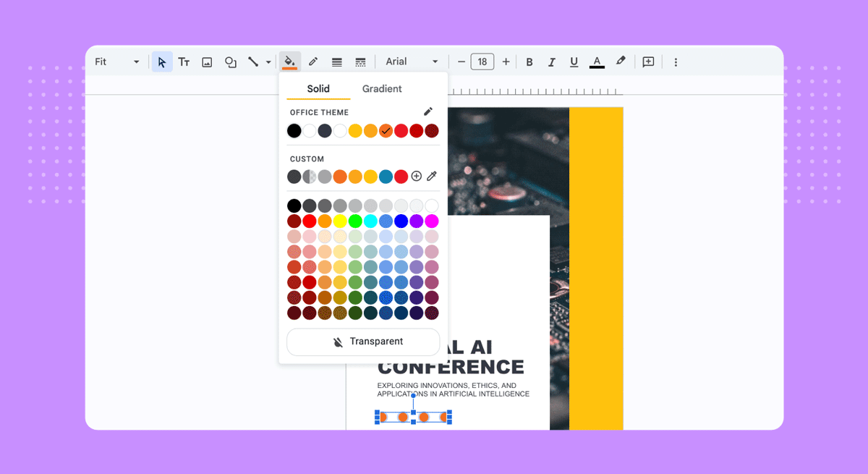Choose the shape tool
868x474 pixels.
point(230,62)
